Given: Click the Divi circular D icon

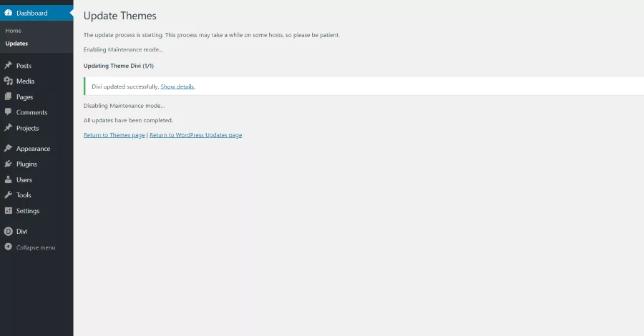Looking at the screenshot, I should coord(8,232).
